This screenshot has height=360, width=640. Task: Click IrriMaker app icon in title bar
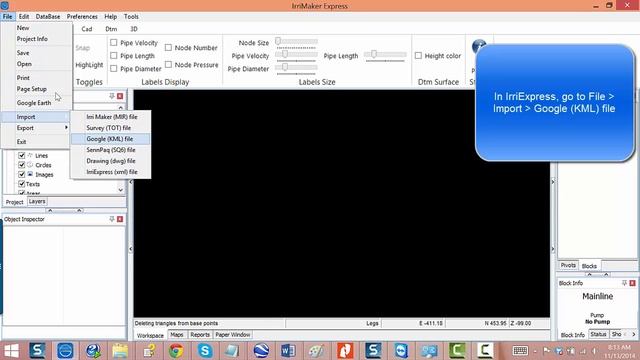coord(5,6)
